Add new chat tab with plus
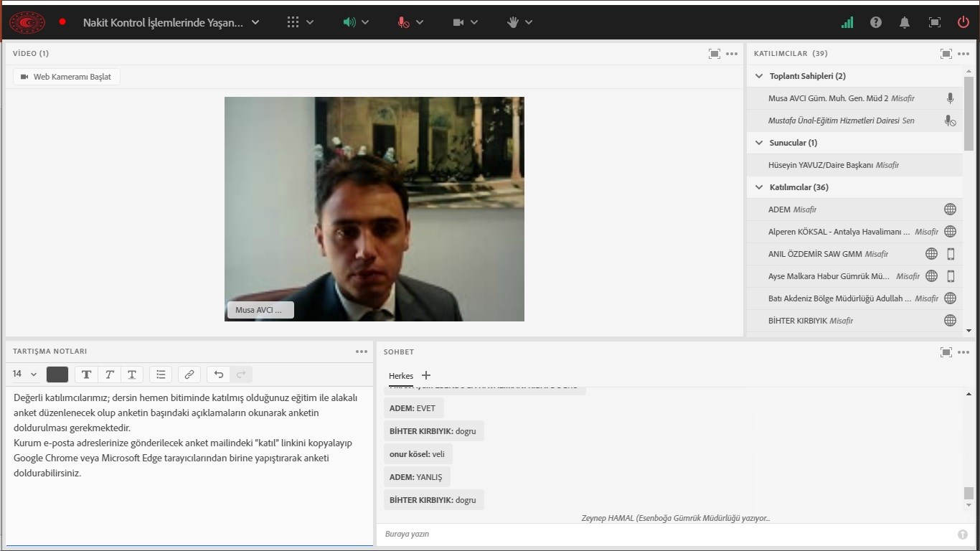The width and height of the screenshot is (980, 551). 426,375
